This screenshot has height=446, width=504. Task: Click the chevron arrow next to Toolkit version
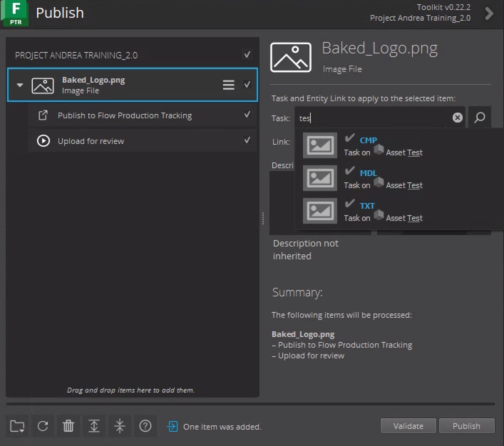pos(489,14)
